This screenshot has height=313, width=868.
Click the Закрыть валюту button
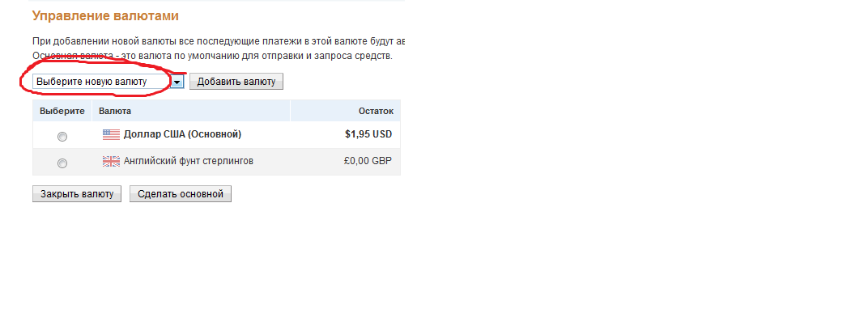click(77, 194)
